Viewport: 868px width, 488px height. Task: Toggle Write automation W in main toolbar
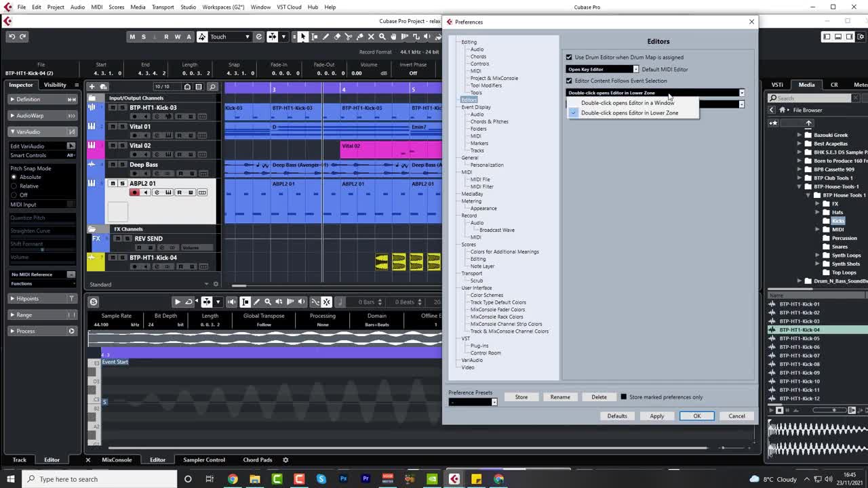(x=178, y=37)
